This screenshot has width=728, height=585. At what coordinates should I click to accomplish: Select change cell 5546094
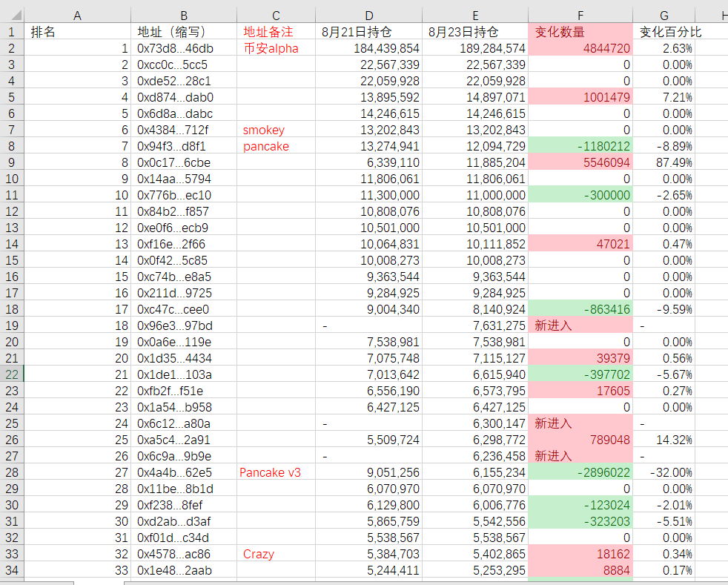click(580, 162)
